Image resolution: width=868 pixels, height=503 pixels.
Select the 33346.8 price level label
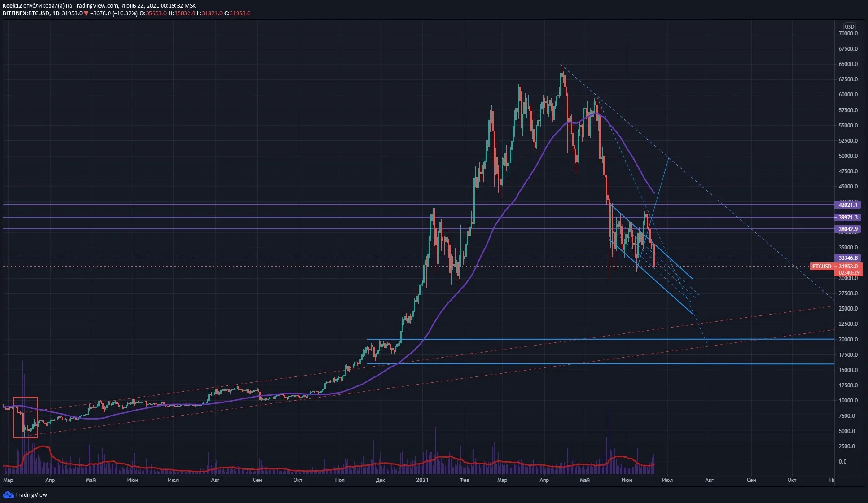point(848,258)
